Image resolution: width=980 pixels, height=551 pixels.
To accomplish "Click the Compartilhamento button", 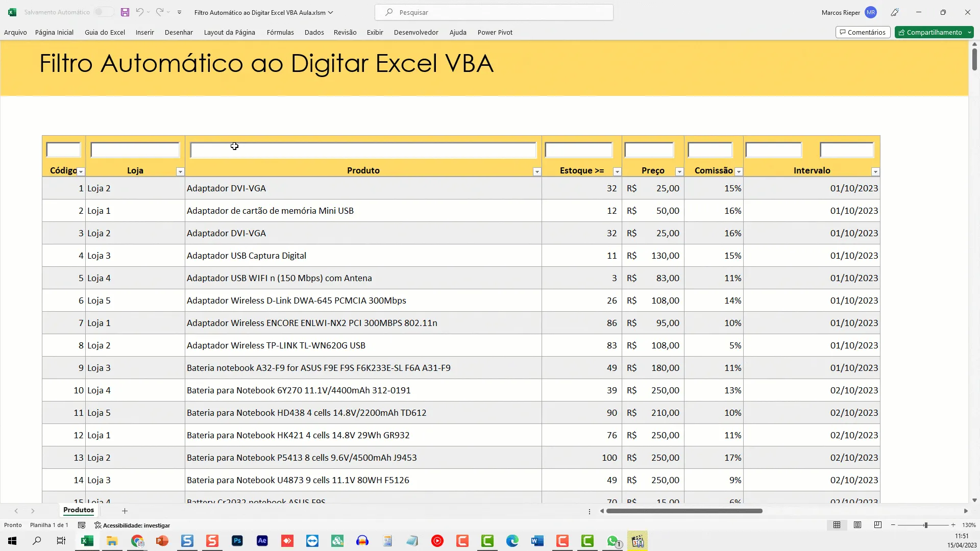I will point(934,32).
